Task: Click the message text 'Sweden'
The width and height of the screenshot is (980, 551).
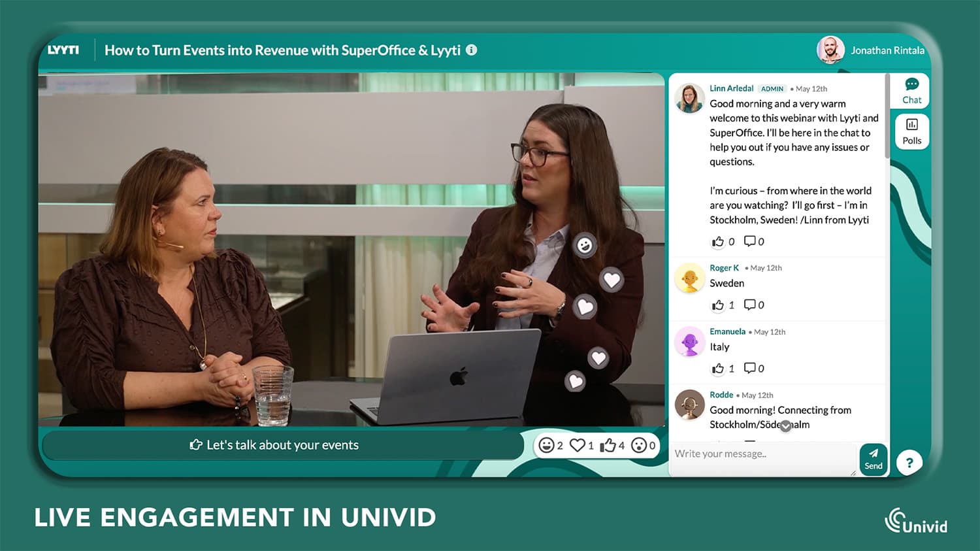Action: pyautogui.click(x=727, y=283)
